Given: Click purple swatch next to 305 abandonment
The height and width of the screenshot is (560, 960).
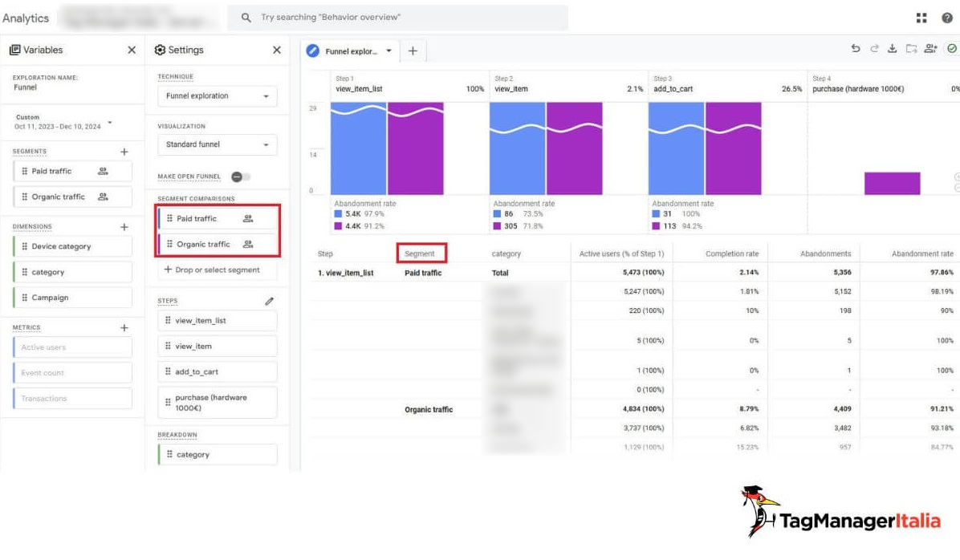Looking at the screenshot, I should point(497,226).
